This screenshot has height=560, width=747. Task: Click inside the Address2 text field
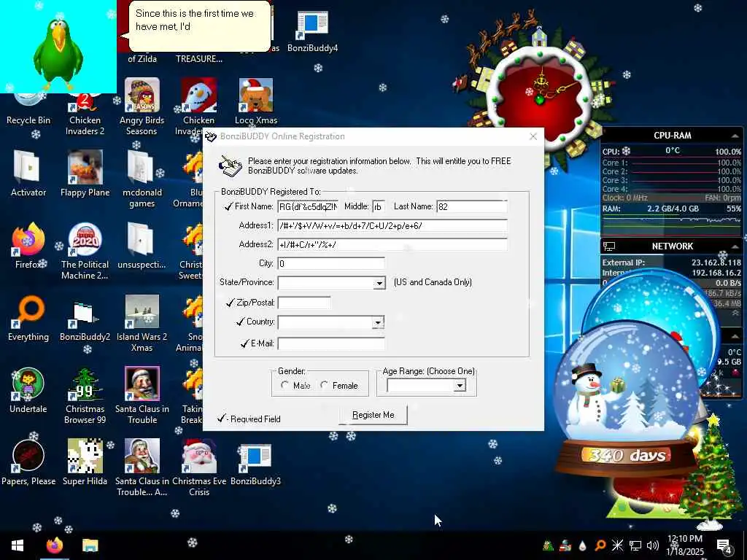pyautogui.click(x=392, y=245)
